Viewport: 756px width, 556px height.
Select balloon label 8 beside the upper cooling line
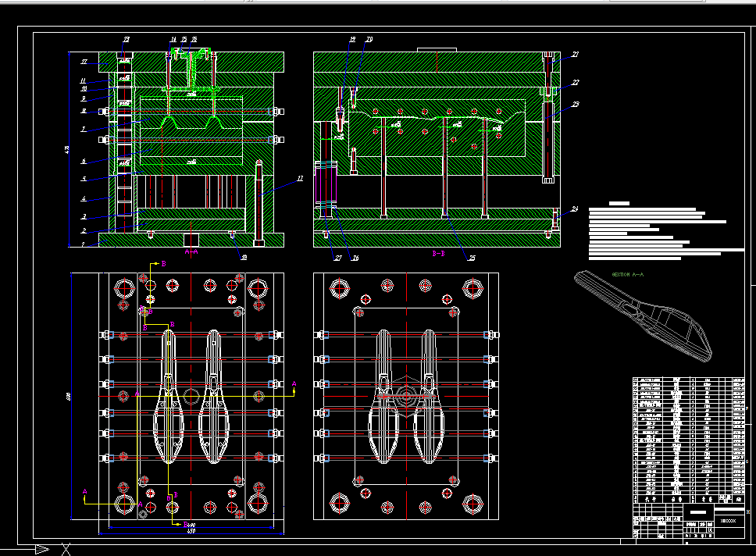[84, 112]
